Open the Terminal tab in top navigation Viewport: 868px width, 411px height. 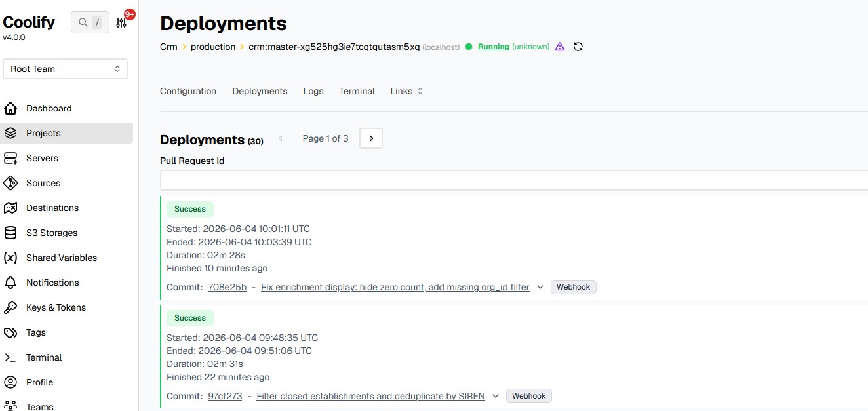click(357, 91)
